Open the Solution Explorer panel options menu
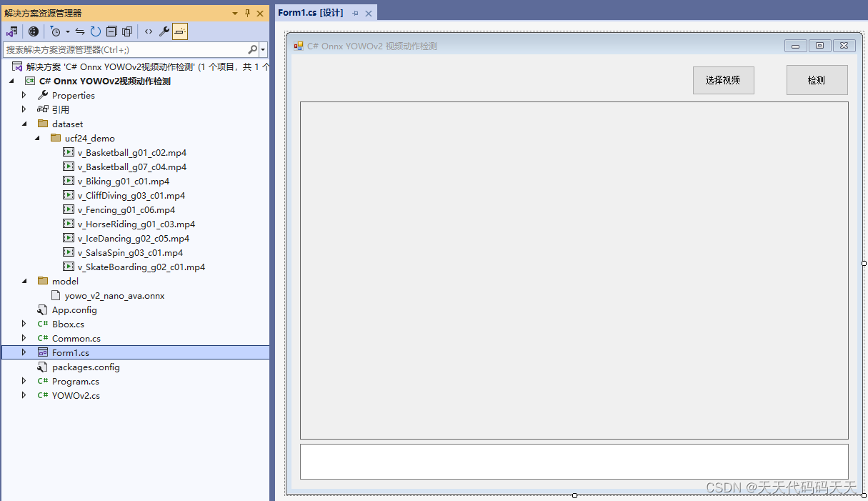Viewport: 868px width, 501px height. pyautogui.click(x=234, y=12)
